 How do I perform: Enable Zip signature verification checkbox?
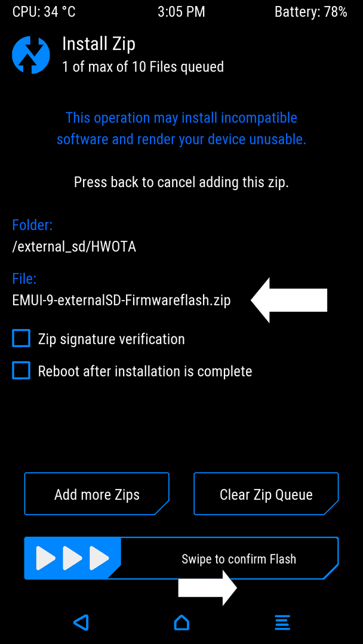21,339
